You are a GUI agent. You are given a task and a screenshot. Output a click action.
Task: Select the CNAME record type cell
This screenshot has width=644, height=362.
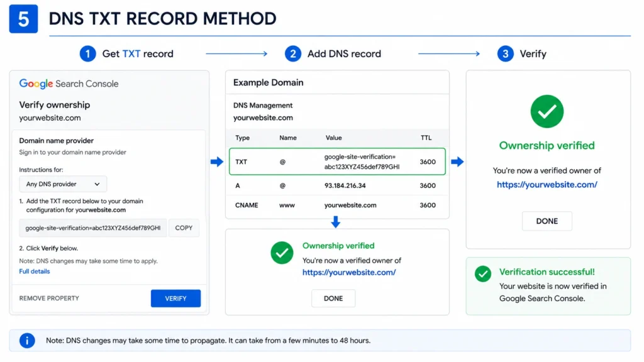247,206
